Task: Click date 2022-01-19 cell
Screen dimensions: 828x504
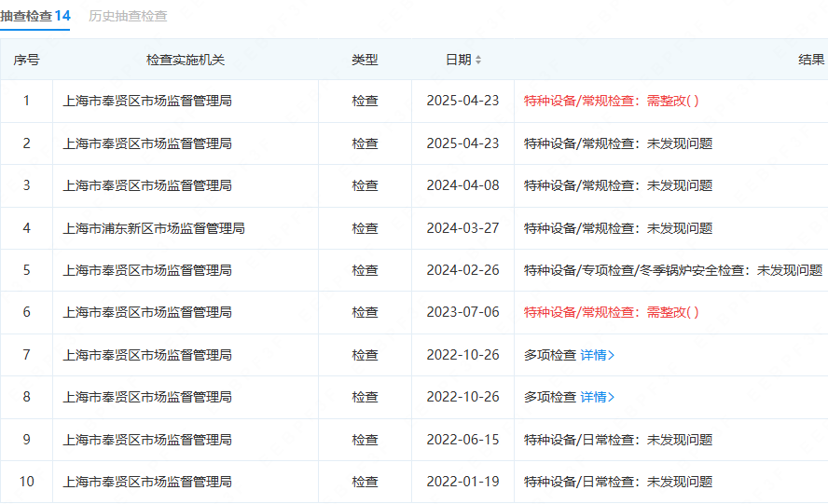Action: 462,482
